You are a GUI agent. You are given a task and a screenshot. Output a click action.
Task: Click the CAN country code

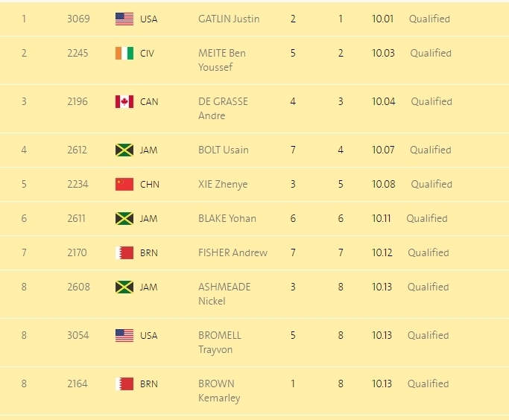tap(149, 102)
